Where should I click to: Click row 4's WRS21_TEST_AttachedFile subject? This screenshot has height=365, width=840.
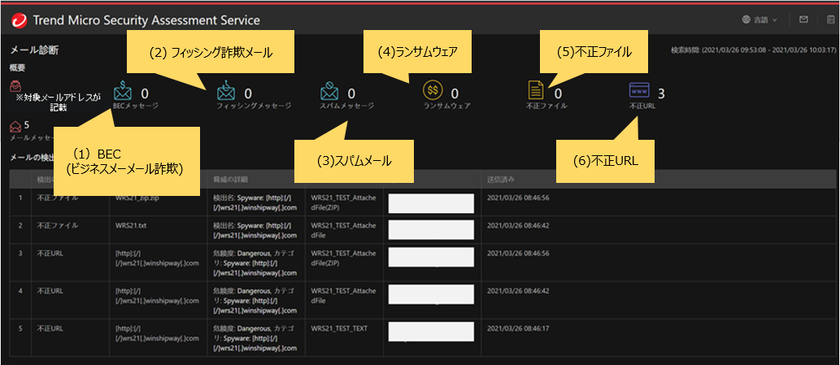pos(343,296)
